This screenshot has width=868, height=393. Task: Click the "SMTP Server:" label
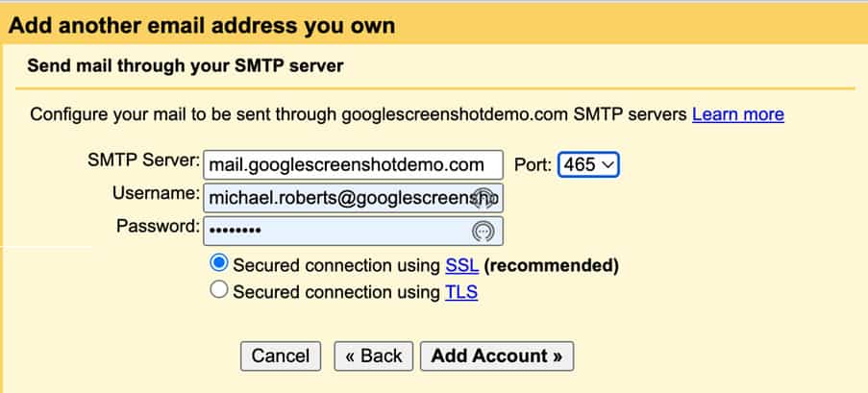click(x=143, y=160)
